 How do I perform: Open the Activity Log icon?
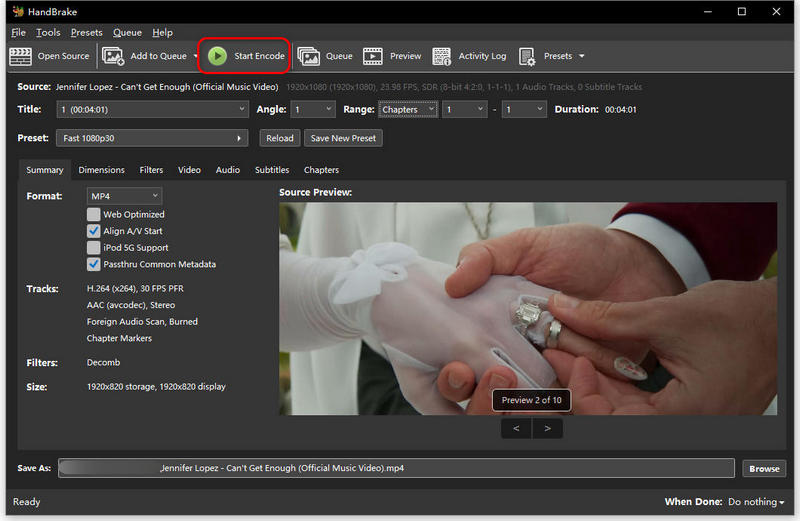coord(441,56)
